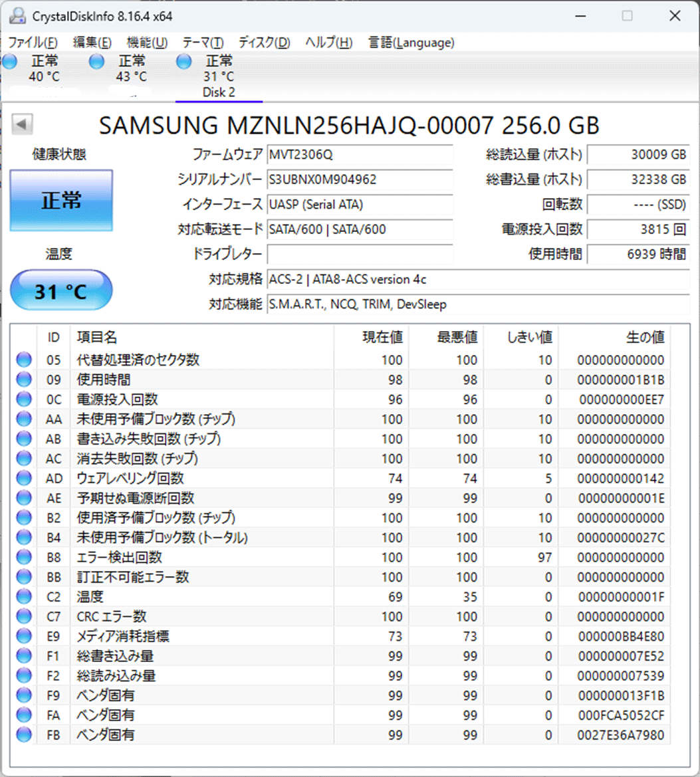Click the status orb for attribute E9
700x777 pixels.
(x=24, y=636)
